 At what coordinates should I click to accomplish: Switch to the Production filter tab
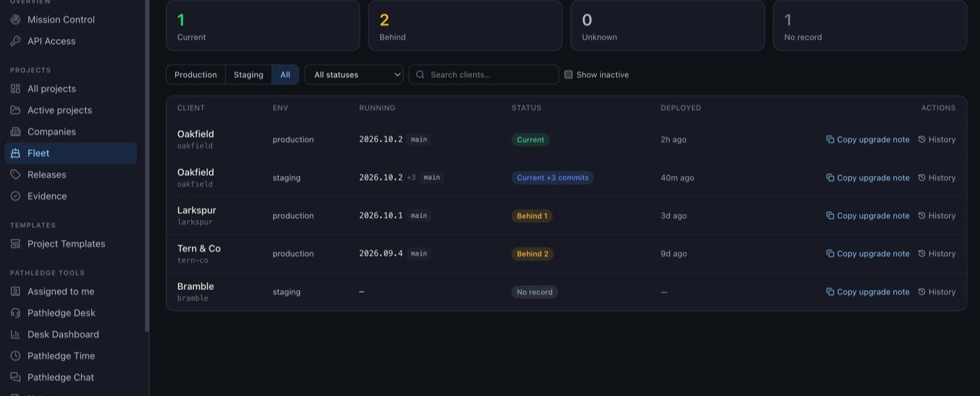click(x=195, y=75)
